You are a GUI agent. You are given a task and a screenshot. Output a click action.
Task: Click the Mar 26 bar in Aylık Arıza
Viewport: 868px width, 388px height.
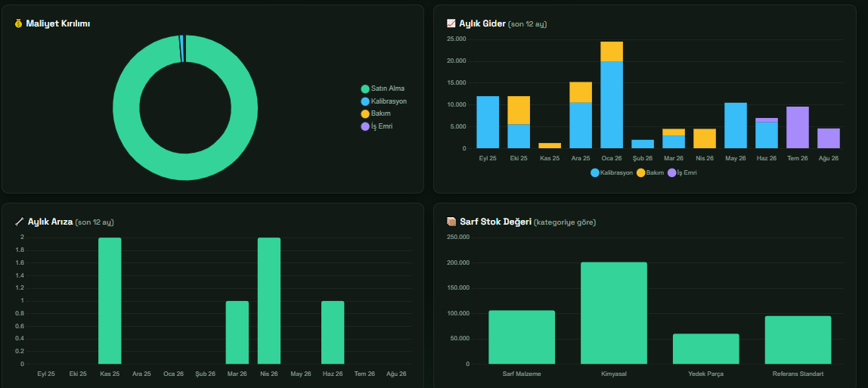pyautogui.click(x=237, y=333)
